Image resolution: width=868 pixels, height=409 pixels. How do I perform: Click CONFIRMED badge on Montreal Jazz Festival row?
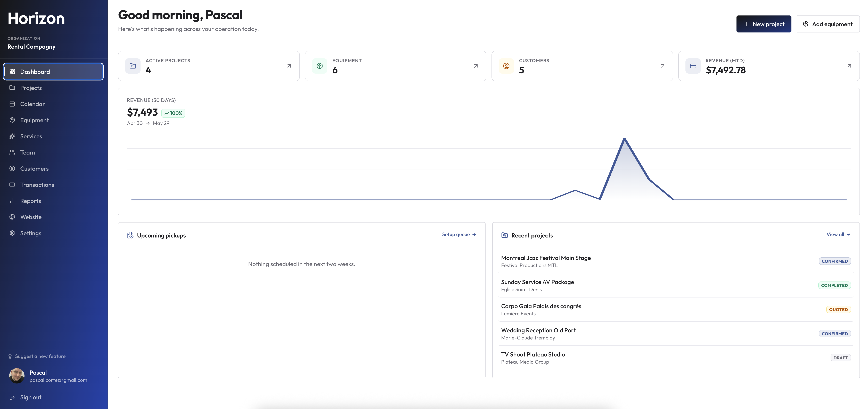(x=835, y=261)
